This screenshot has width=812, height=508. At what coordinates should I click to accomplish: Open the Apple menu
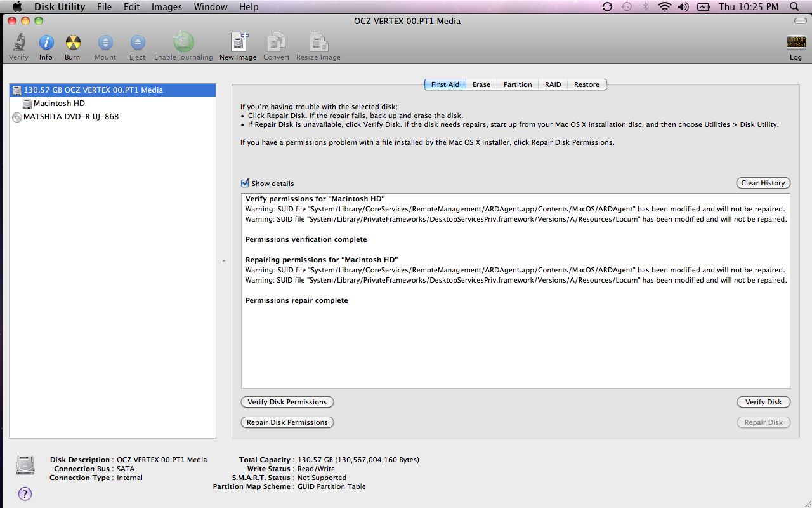(17, 7)
